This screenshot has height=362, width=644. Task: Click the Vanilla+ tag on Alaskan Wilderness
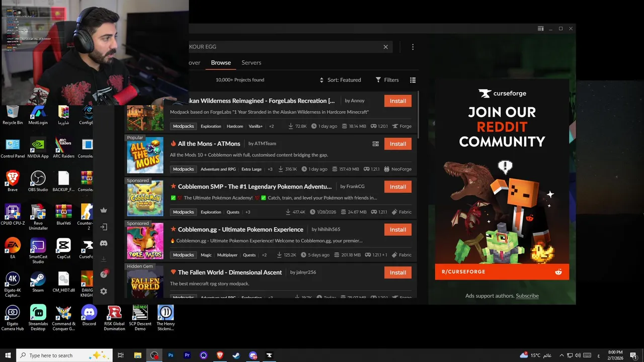[x=256, y=126]
